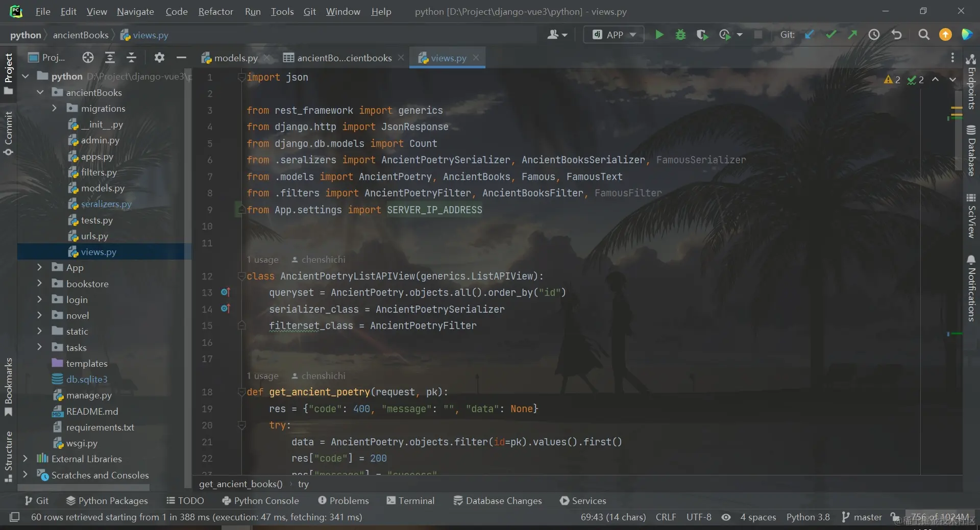
Task: Click the memory usage indicator
Action: (940, 517)
